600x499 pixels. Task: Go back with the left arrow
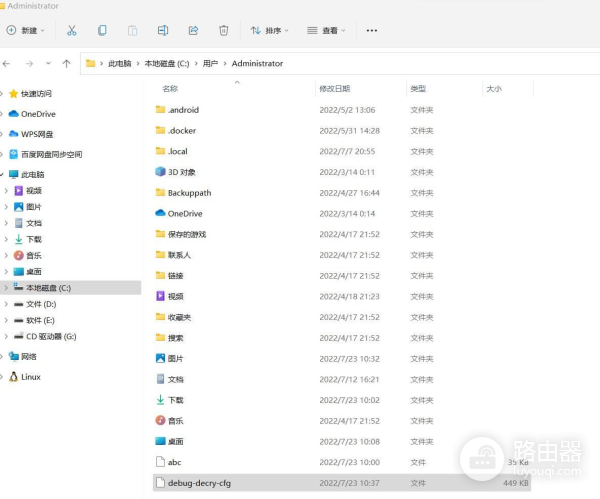tap(7, 64)
